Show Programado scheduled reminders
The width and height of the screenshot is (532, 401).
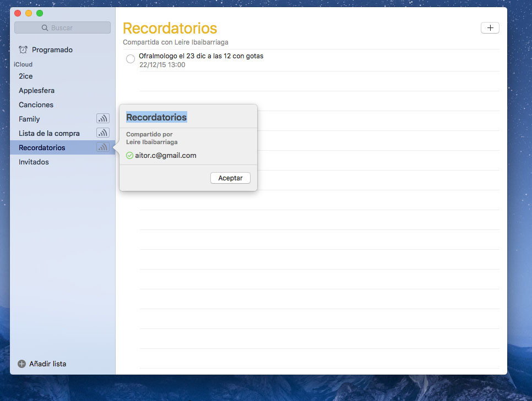point(52,50)
